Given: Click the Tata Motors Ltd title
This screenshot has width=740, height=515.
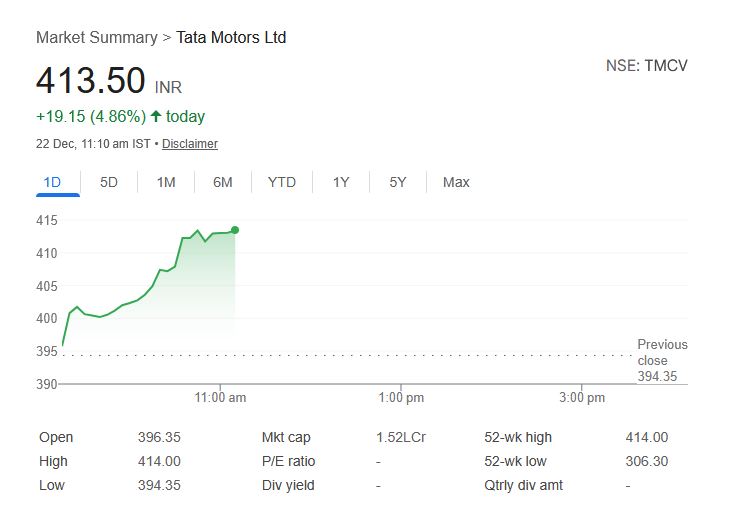Looking at the screenshot, I should [x=231, y=37].
